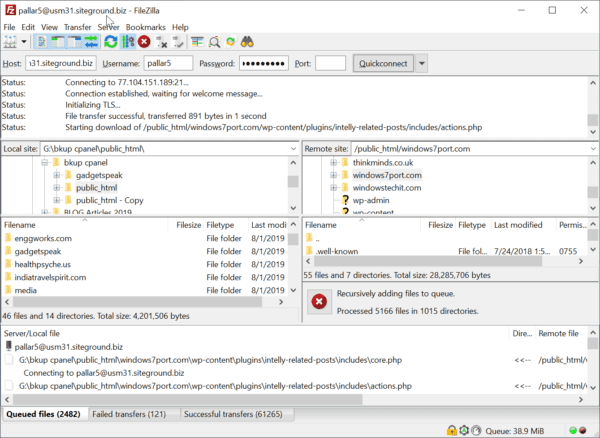Cancel recursive queue operation with red X button
Viewport: 600px width, 438px height.
[319, 301]
